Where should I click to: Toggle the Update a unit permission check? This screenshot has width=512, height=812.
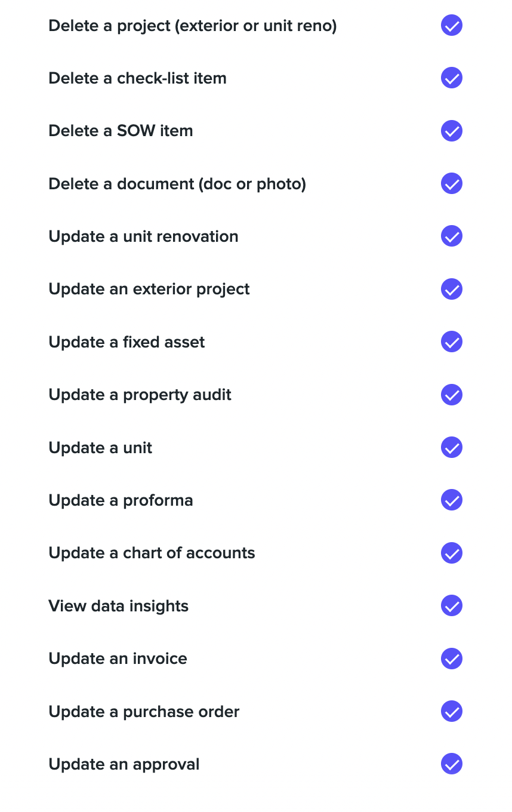[x=452, y=447]
